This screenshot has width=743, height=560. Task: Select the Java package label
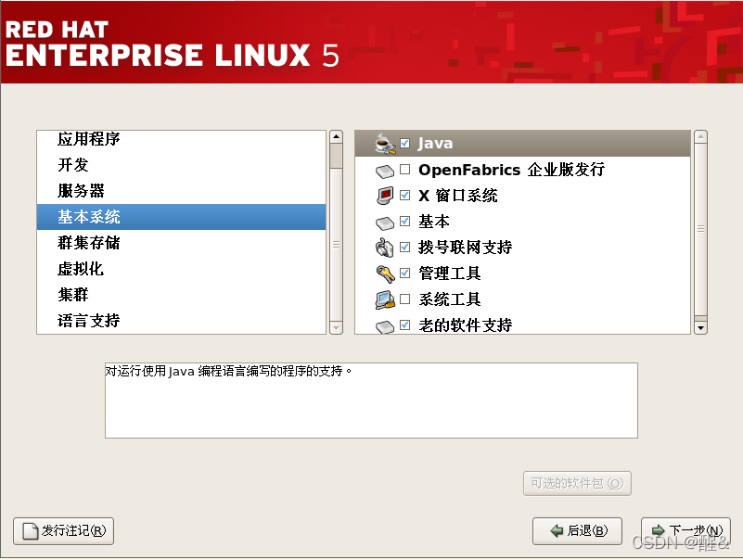[435, 144]
